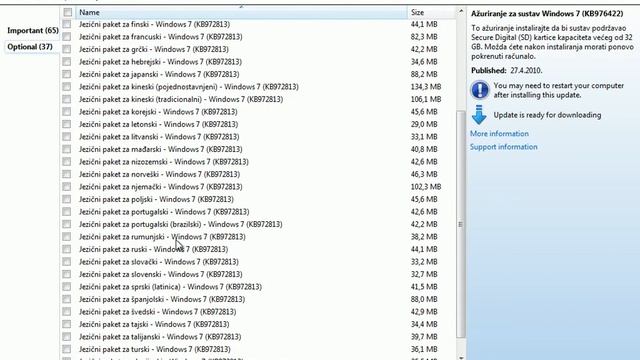The width and height of the screenshot is (640, 360).
Task: Select the 'Jezični paket za slovenski' row text
Action: click(160, 274)
